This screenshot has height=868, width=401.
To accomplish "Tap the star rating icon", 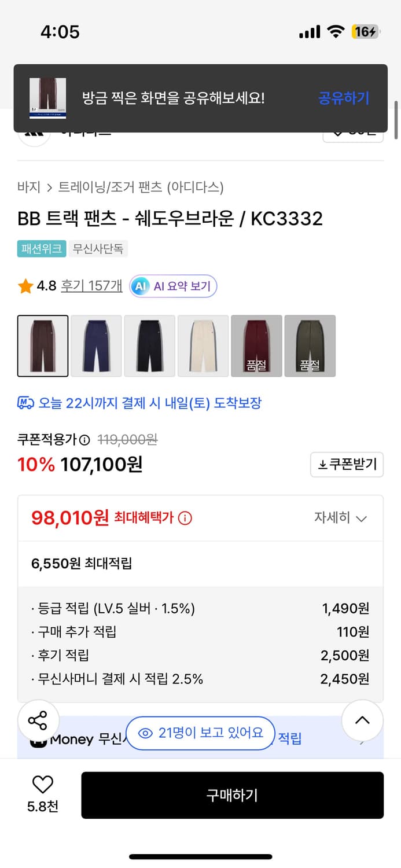I will pos(24,286).
